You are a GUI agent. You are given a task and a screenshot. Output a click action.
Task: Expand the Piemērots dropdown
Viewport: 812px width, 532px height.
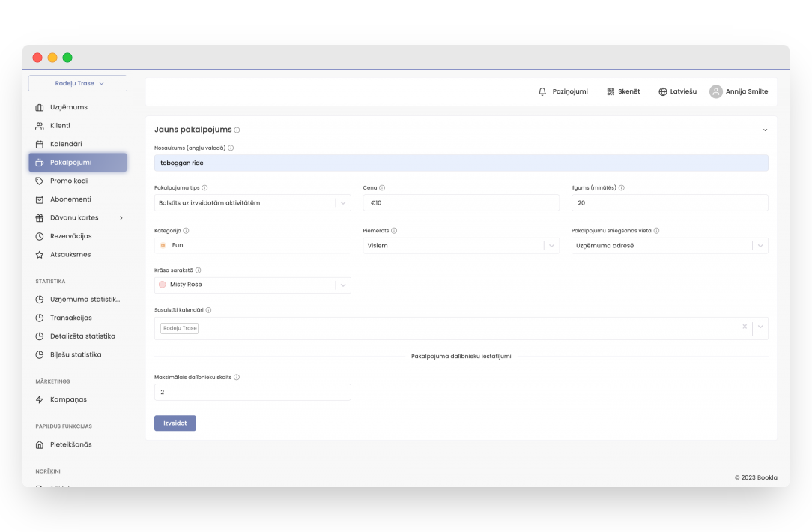[551, 246]
